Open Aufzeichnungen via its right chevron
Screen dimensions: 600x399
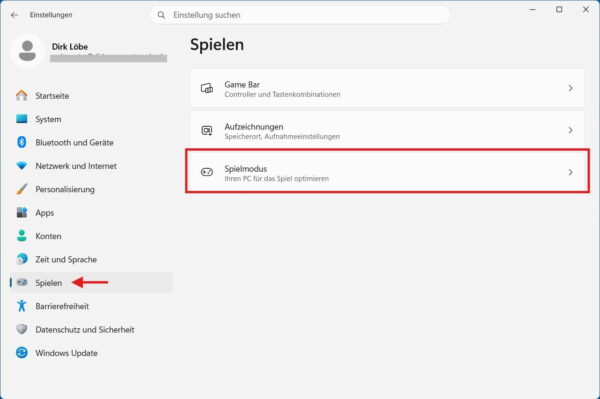pyautogui.click(x=571, y=130)
